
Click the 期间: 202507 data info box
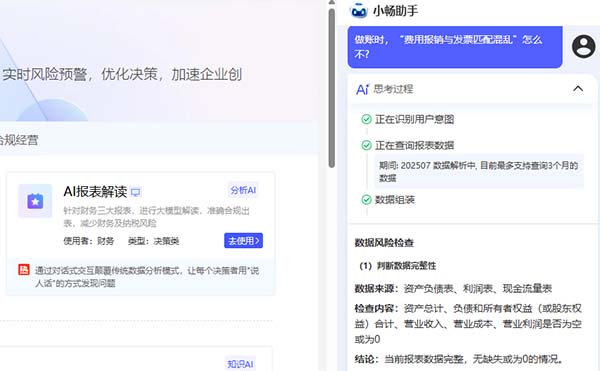pos(479,171)
